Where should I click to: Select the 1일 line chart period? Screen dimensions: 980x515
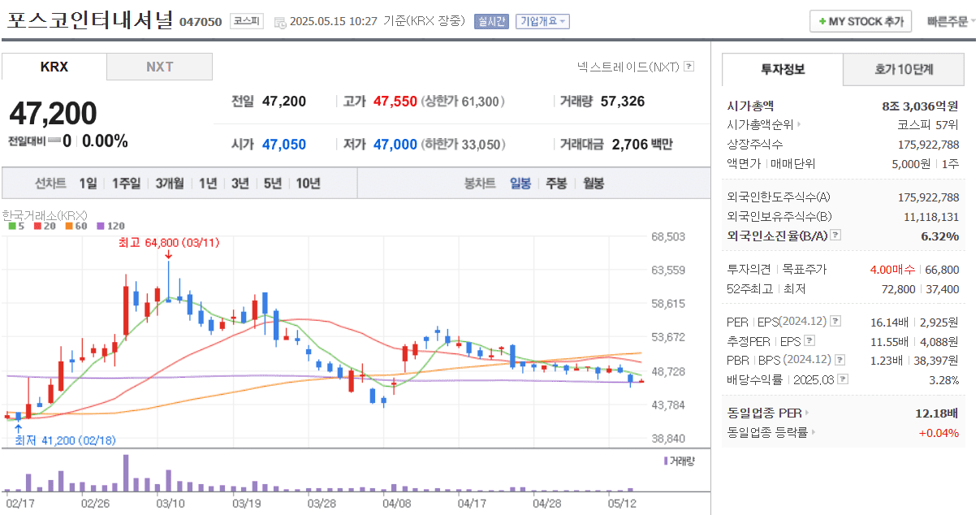tap(88, 184)
